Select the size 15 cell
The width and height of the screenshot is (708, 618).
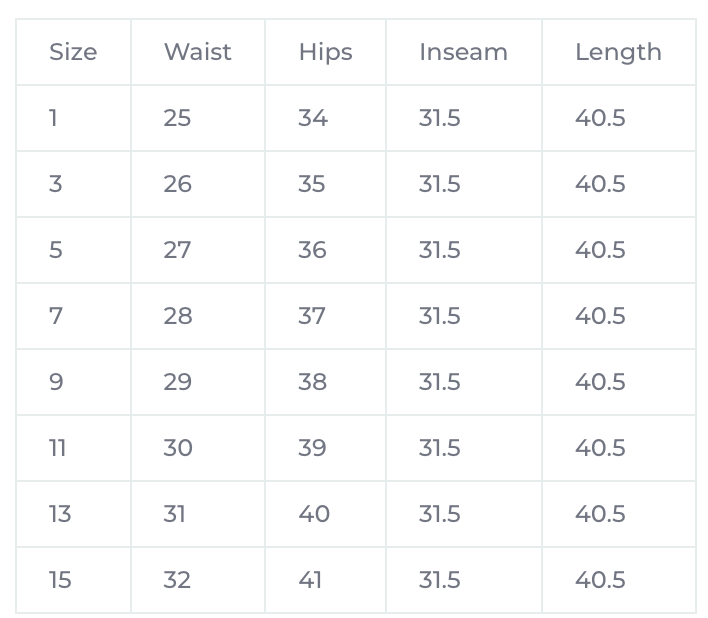[60, 580]
